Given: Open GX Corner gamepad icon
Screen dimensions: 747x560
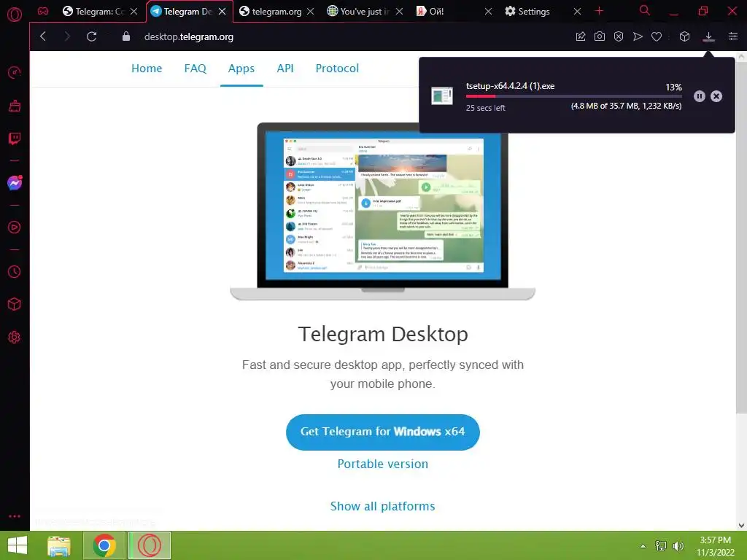Looking at the screenshot, I should (x=43, y=11).
